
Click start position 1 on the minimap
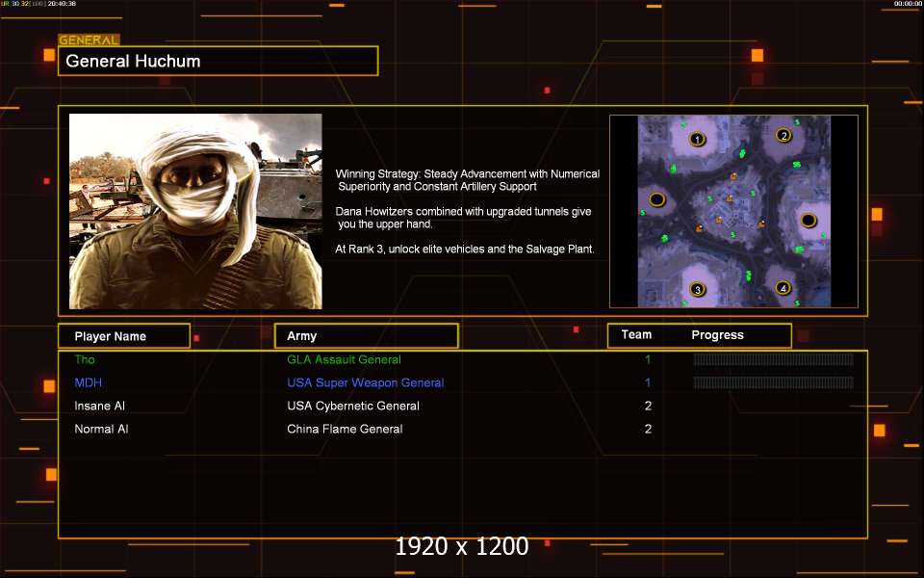(697, 140)
